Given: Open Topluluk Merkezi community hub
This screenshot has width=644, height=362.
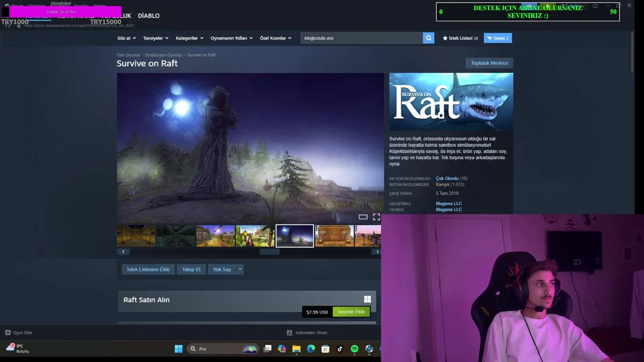Looking at the screenshot, I should click(489, 63).
